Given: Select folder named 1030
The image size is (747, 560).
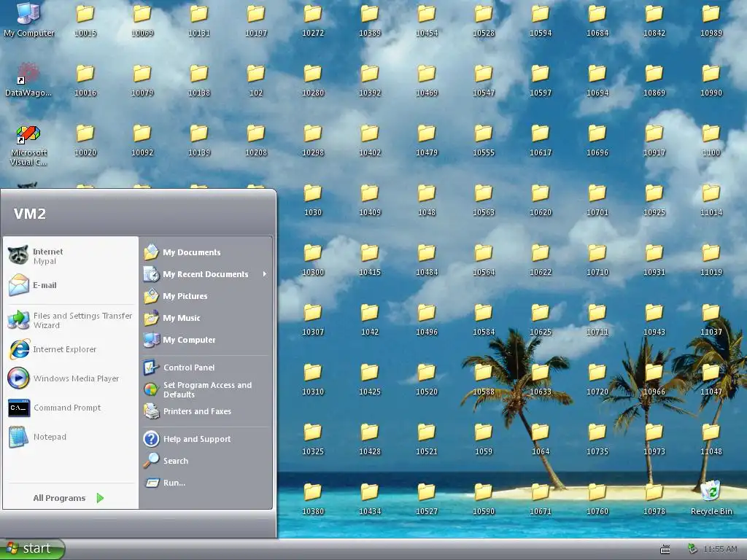Looking at the screenshot, I should click(313, 200).
